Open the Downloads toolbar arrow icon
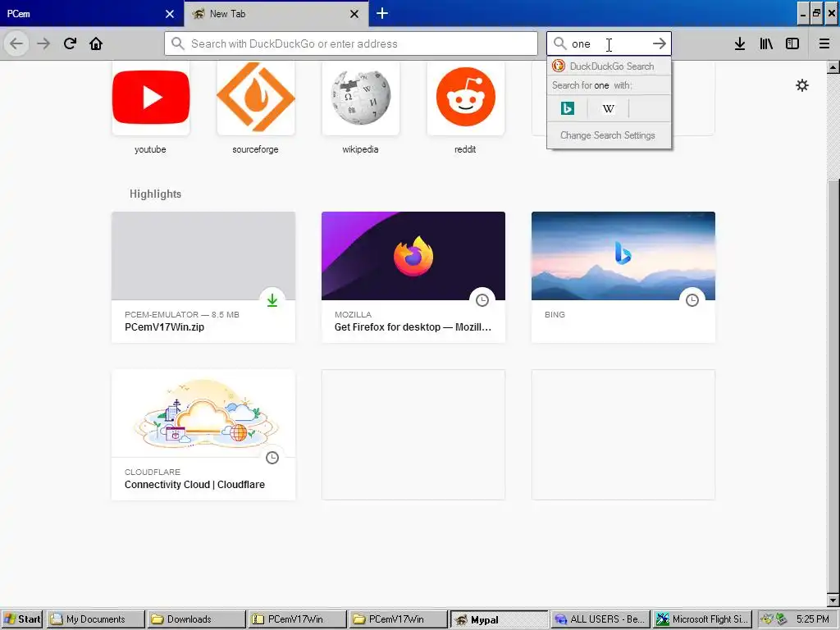 coord(740,43)
